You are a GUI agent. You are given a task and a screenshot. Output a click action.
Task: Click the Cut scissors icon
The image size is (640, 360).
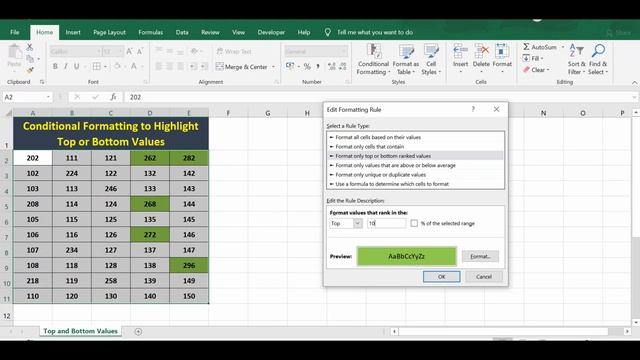coord(30,47)
